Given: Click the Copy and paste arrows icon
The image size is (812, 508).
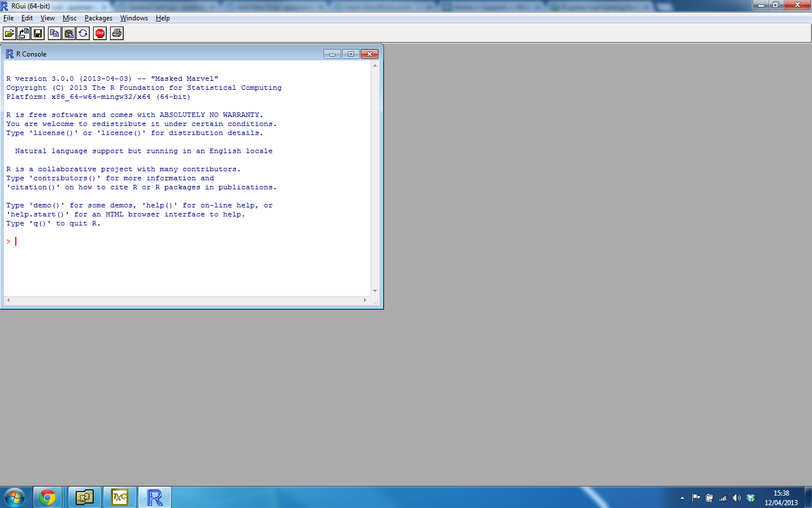Looking at the screenshot, I should tap(83, 33).
